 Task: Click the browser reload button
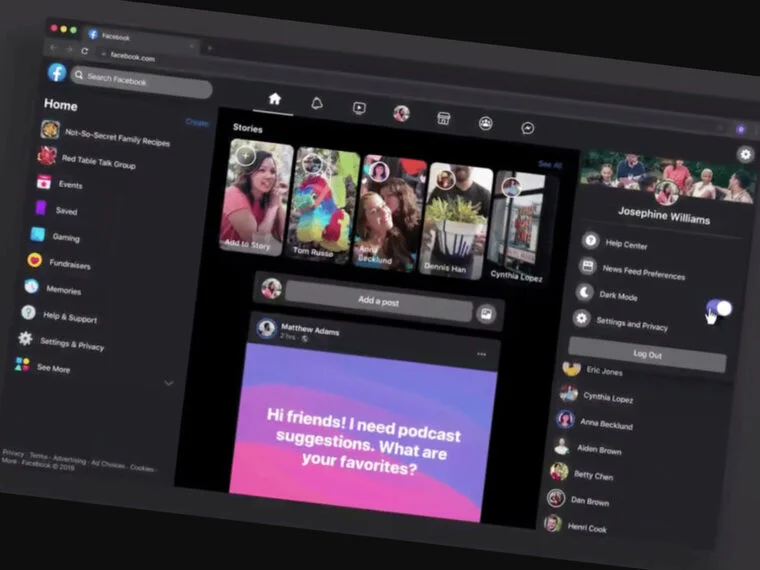pos(85,51)
